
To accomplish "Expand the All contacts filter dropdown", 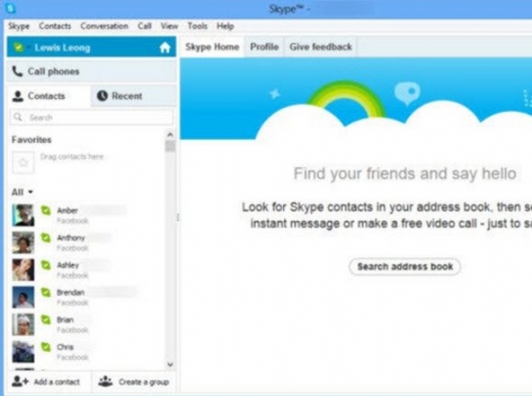I will pos(22,192).
